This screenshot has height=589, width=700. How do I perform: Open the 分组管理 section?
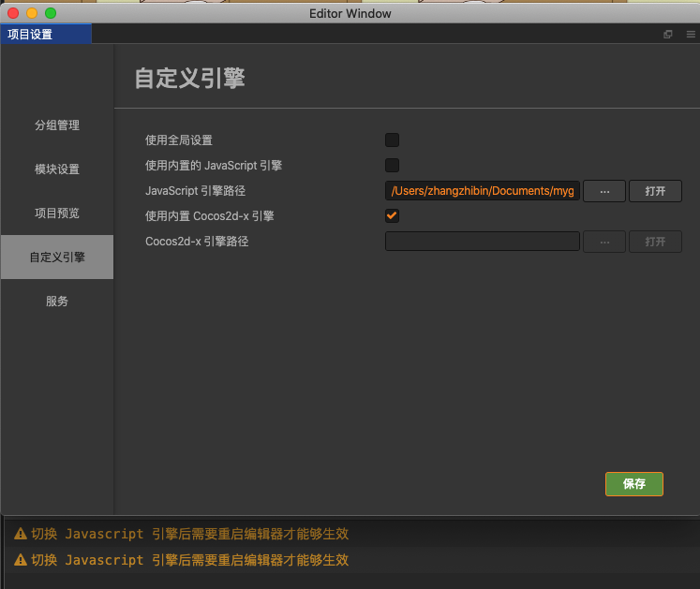tap(57, 125)
